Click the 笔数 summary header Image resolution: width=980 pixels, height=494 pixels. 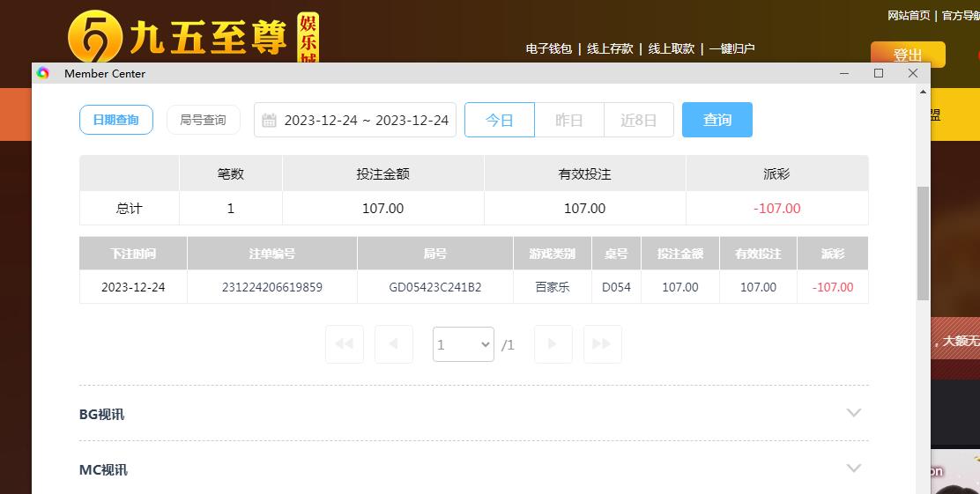click(x=231, y=173)
